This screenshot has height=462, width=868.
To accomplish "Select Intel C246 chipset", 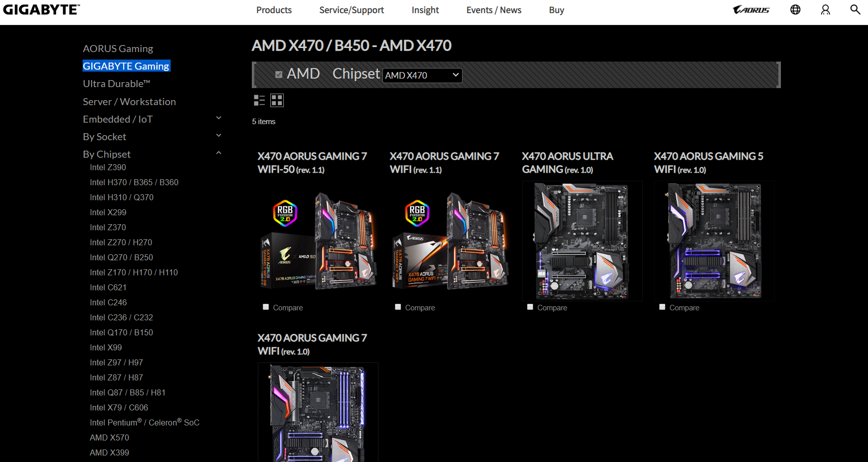I will 109,302.
